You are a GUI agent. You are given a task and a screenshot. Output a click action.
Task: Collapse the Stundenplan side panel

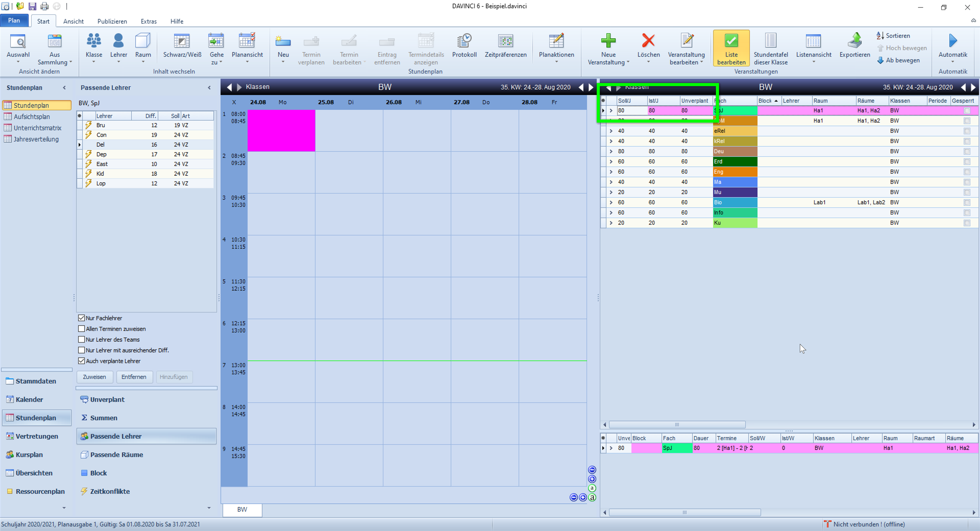click(64, 88)
